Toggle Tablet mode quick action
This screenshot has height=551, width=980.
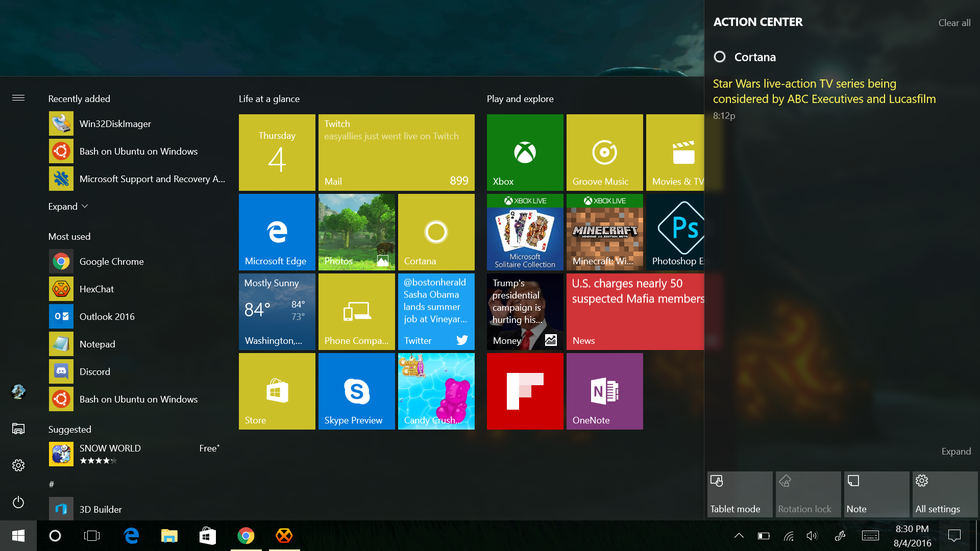739,494
